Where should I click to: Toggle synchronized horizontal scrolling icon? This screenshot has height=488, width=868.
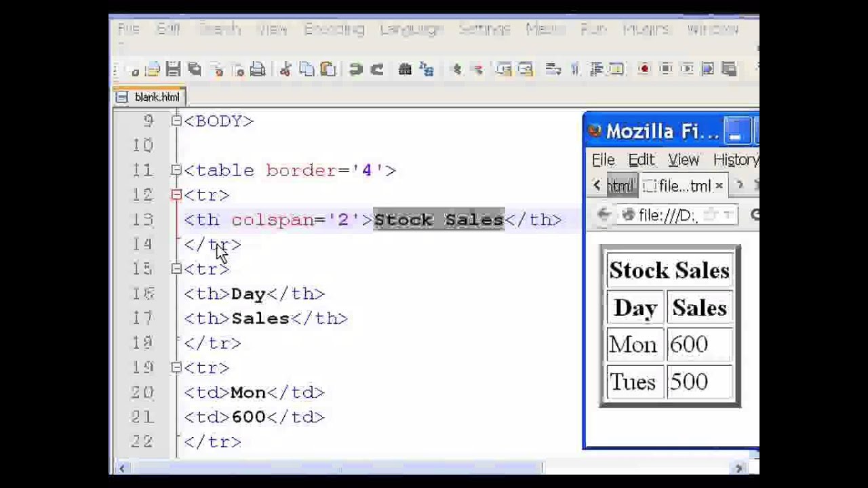(x=525, y=69)
